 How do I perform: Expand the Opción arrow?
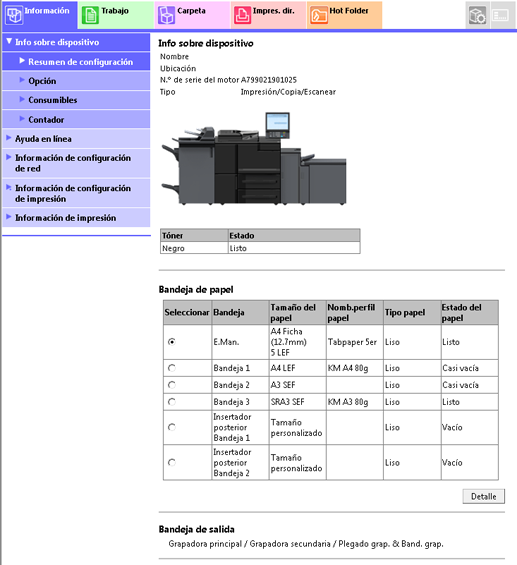[22, 80]
